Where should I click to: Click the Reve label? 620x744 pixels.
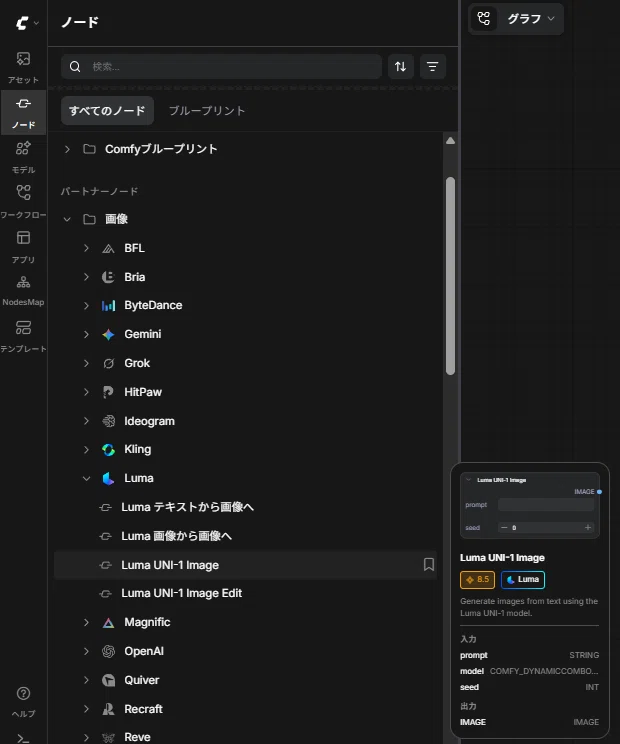(x=137, y=737)
